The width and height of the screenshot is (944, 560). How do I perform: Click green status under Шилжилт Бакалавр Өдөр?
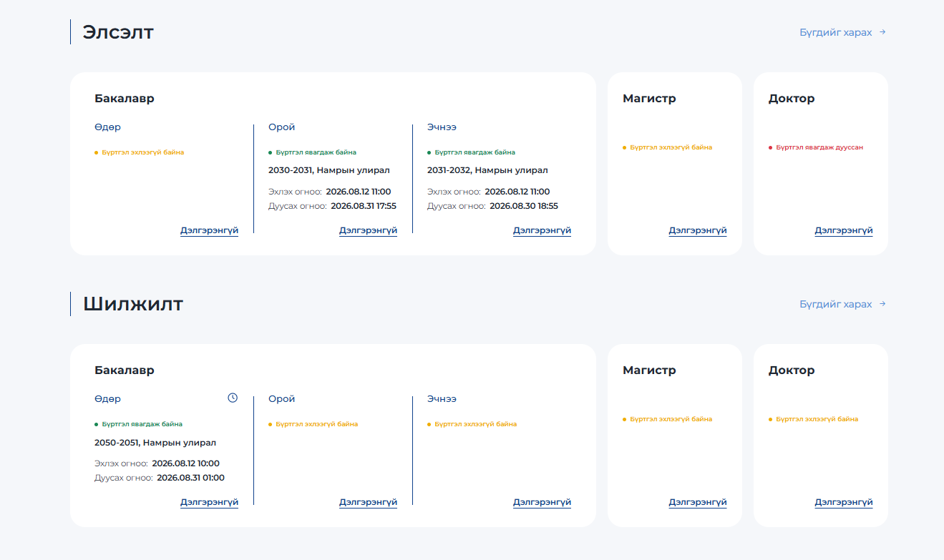point(142,424)
